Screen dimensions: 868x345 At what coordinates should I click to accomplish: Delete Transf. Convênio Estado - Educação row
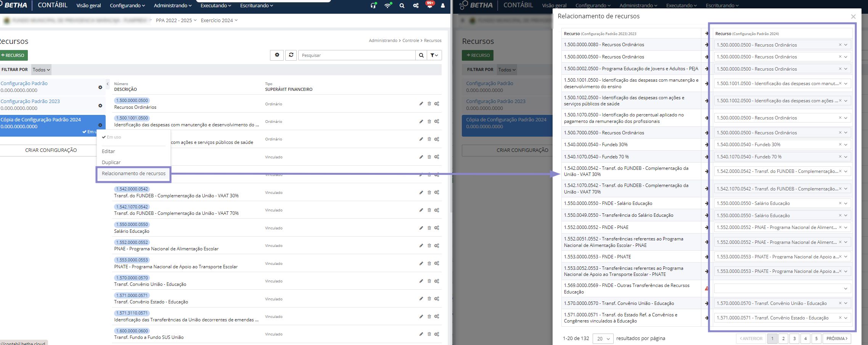pos(429,299)
